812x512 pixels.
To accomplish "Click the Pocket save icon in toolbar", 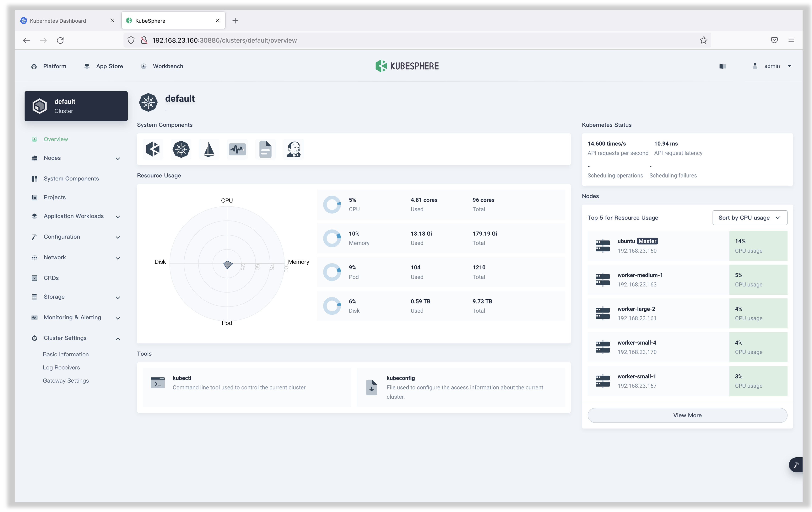I will point(774,40).
